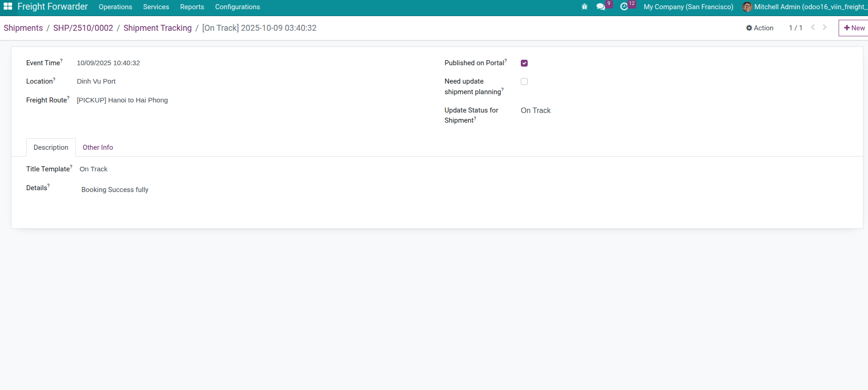
Task: Open the Action dropdown
Action: pyautogui.click(x=760, y=28)
